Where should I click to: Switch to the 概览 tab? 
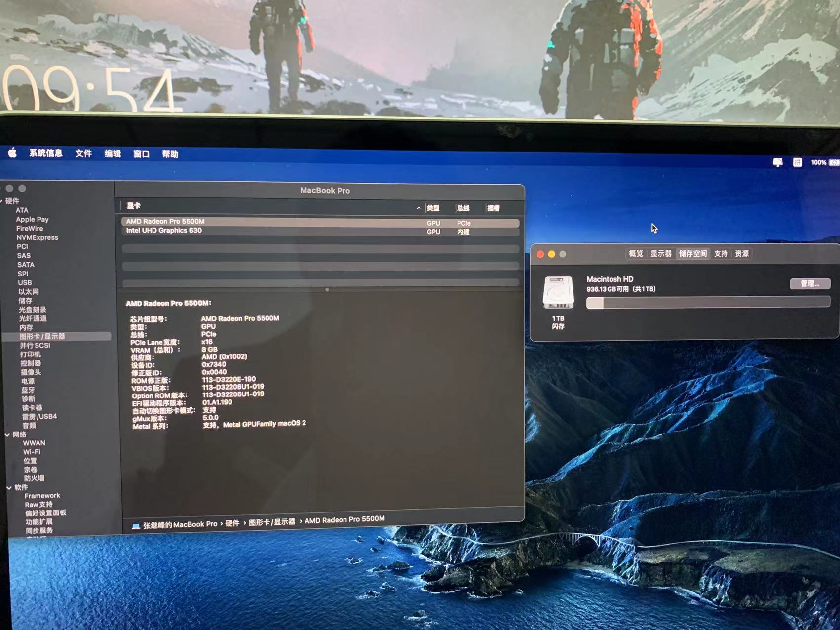(x=636, y=254)
